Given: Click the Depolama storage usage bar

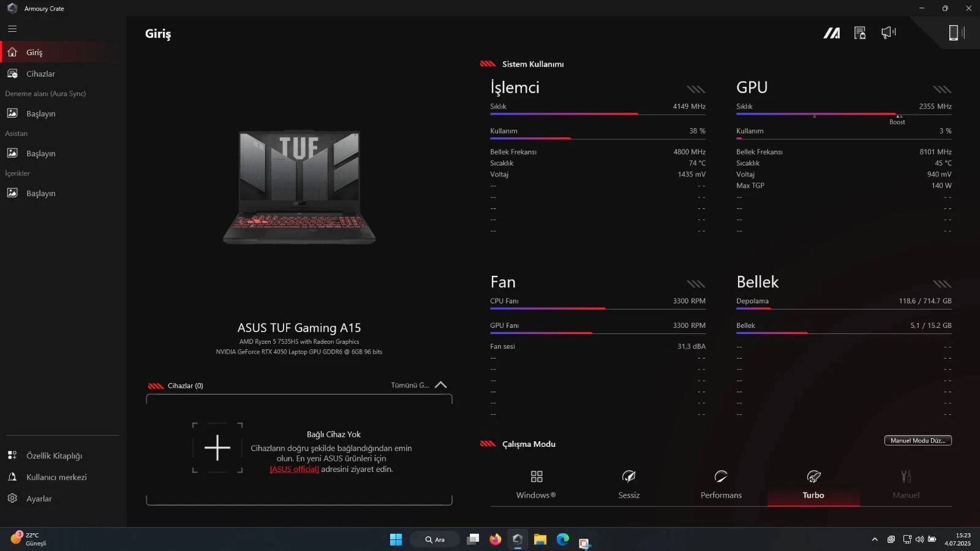Looking at the screenshot, I should click(x=844, y=308).
